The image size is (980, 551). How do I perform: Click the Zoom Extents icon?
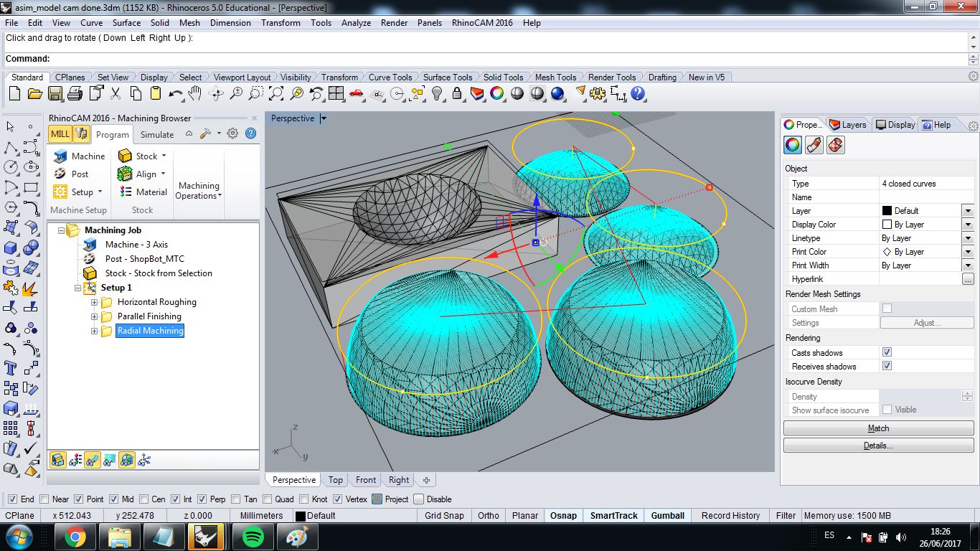click(275, 93)
